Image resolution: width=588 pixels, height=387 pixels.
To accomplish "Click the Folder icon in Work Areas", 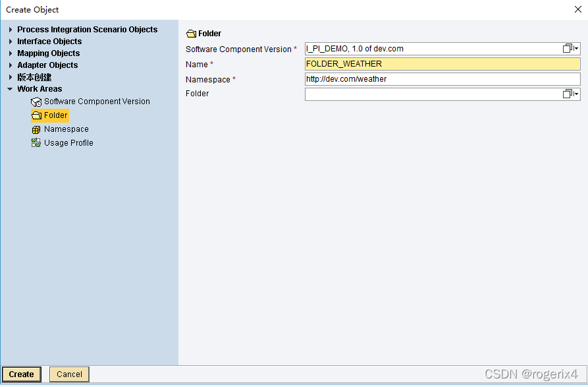I will 36,116.
